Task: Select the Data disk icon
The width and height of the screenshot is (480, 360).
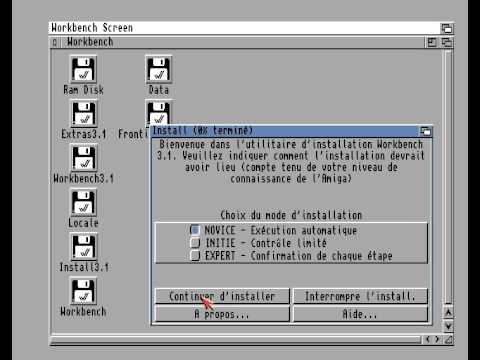Action: [159, 69]
